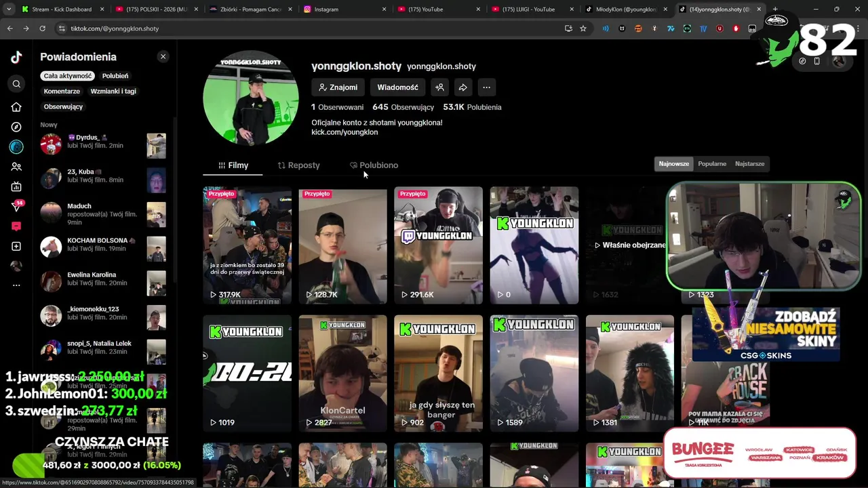Open the LIVE icon in the sidebar
Image resolution: width=868 pixels, height=488 pixels.
tap(16, 186)
